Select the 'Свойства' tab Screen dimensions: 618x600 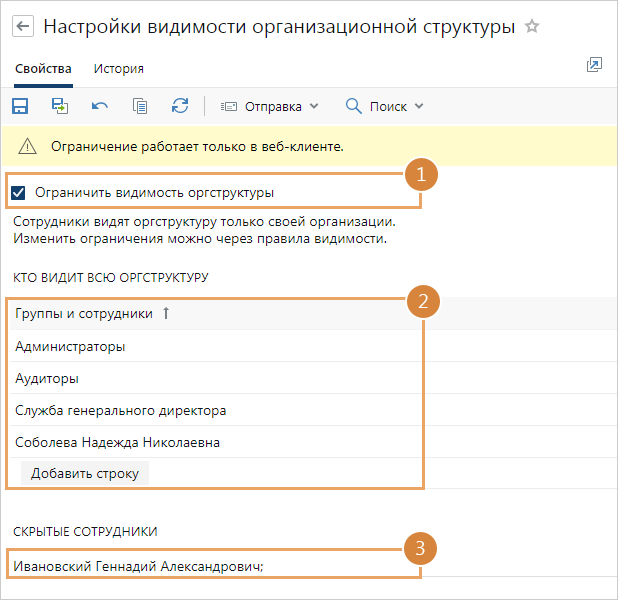43,69
